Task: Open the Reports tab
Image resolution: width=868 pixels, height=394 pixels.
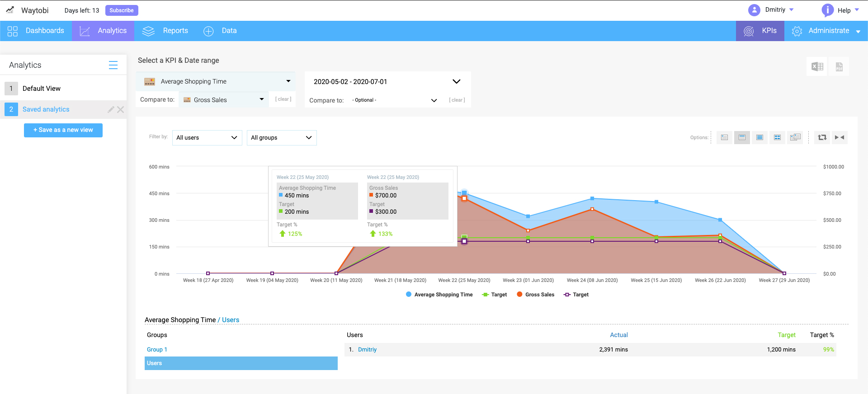Action: [x=165, y=31]
